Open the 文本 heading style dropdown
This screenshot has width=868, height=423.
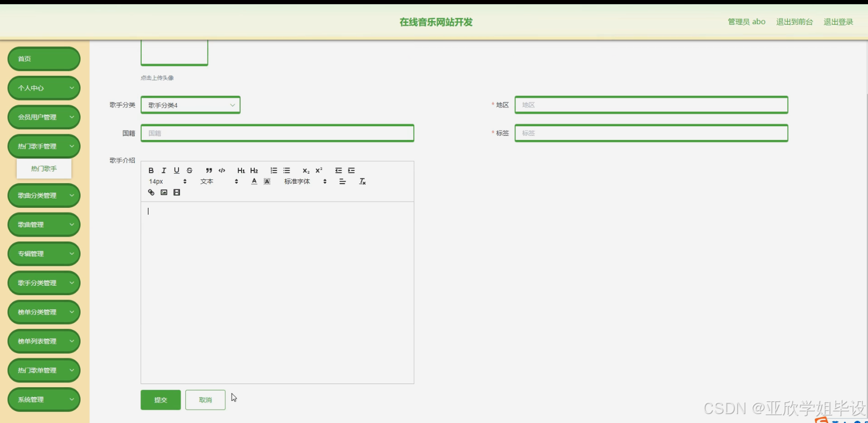(219, 182)
